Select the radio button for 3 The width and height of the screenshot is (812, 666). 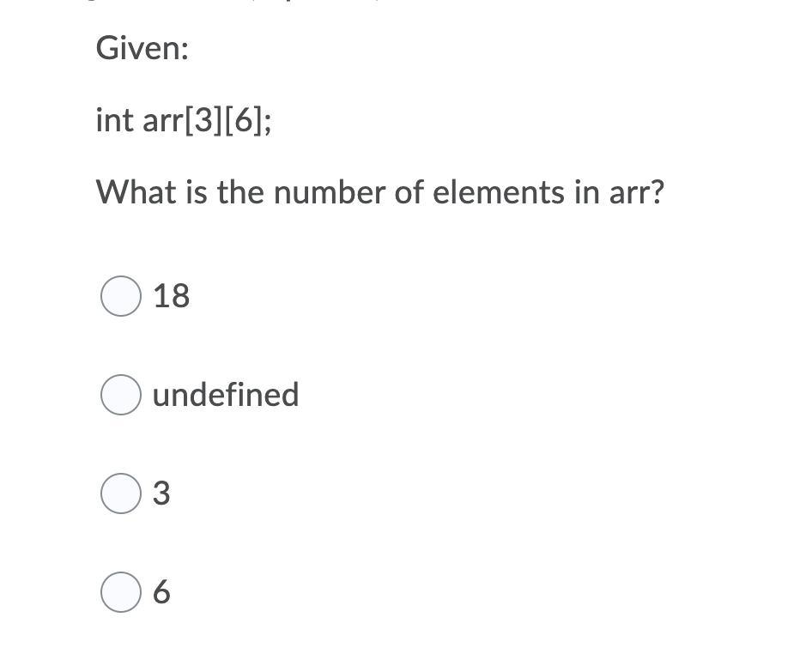(x=121, y=493)
